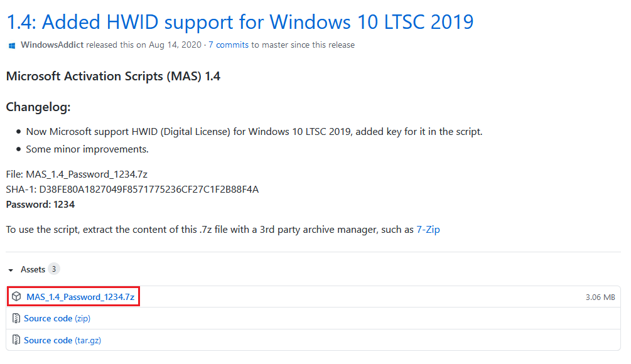Follow the 7-Zip link
The width and height of the screenshot is (631, 364).
[x=428, y=230]
